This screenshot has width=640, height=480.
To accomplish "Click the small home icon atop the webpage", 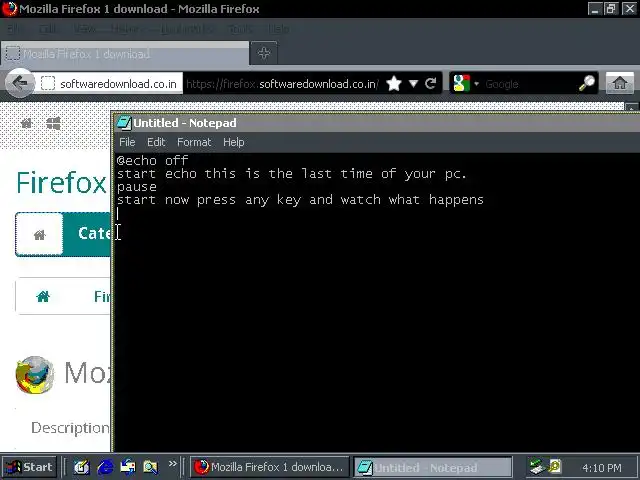I will 27,123.
